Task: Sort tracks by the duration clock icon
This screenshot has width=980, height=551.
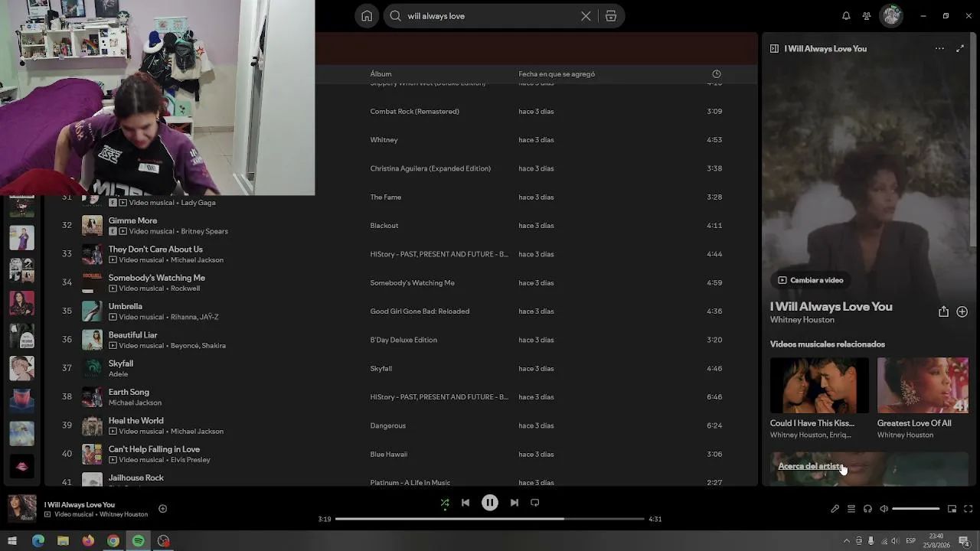Action: (x=717, y=74)
